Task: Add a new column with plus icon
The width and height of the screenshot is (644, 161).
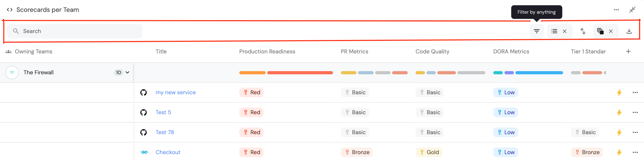Action: coord(628,52)
